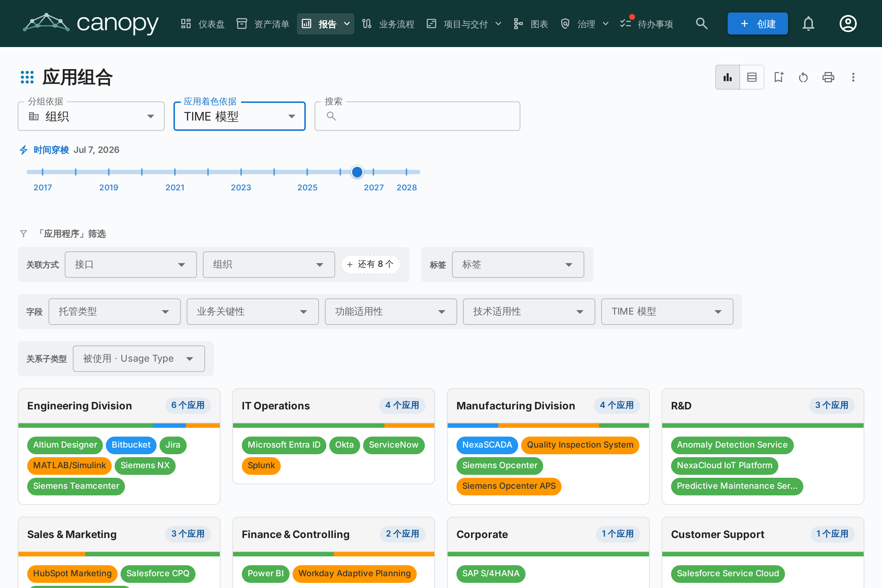This screenshot has height=588, width=882.
Task: Jump timeline to the 2021 tick
Action: 175,172
